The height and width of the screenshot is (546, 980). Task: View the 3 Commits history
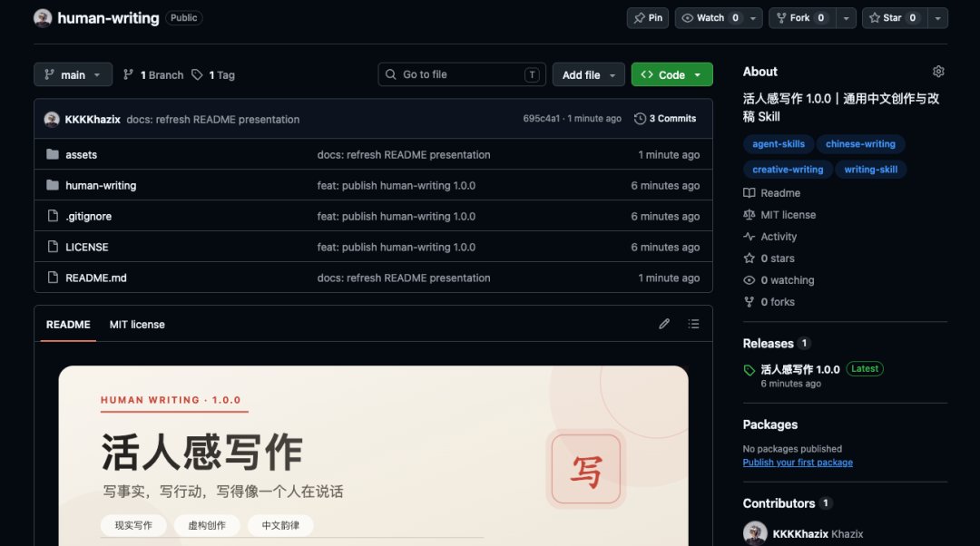tap(665, 119)
